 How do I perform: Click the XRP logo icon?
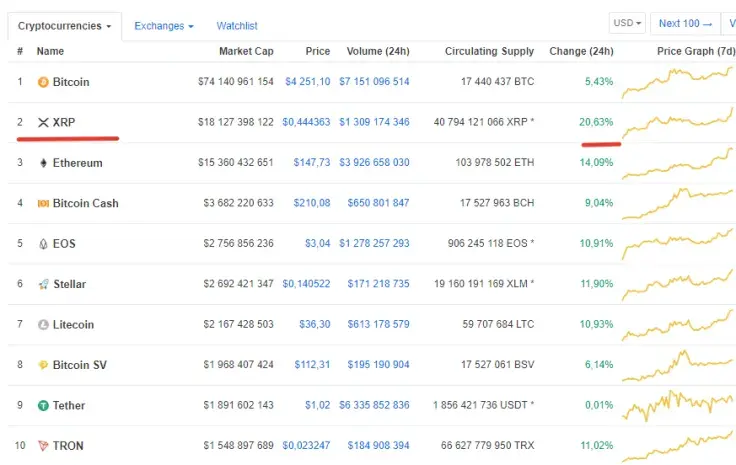(x=43, y=122)
